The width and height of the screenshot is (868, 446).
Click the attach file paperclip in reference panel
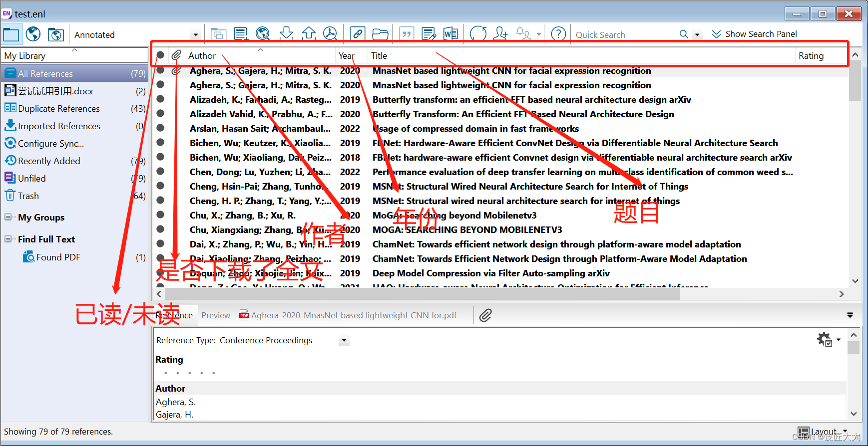(485, 315)
